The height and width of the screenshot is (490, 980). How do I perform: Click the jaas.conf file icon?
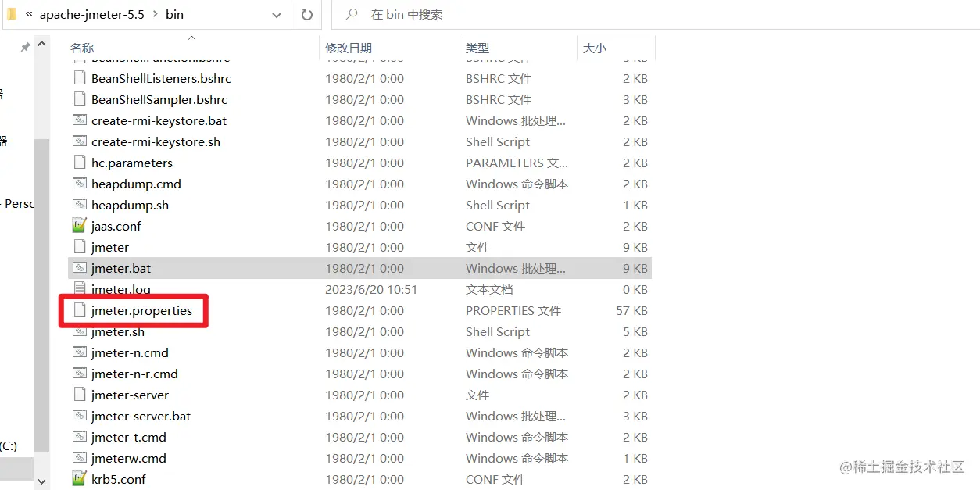tap(78, 226)
